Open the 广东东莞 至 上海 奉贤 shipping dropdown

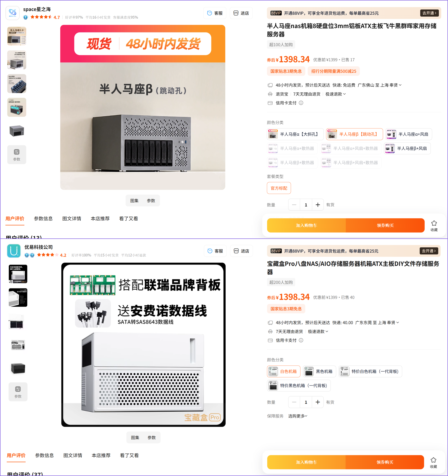[377, 323]
